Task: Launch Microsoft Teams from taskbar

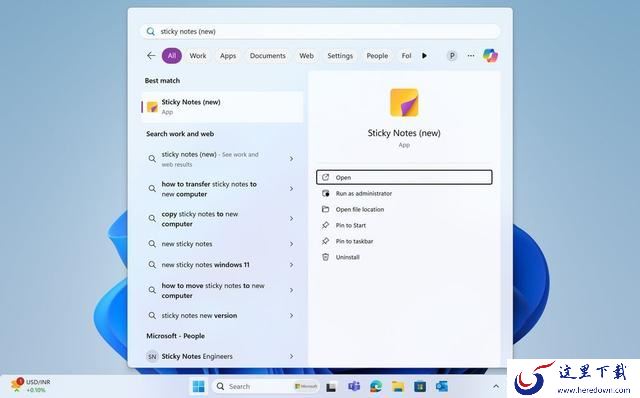Action: click(354, 386)
